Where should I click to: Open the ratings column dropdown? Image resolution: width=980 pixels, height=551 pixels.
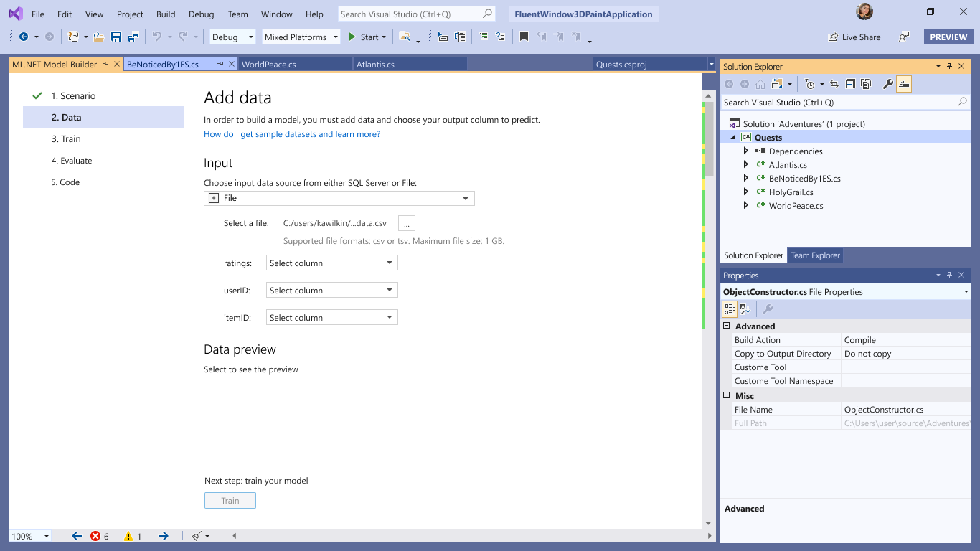(331, 263)
